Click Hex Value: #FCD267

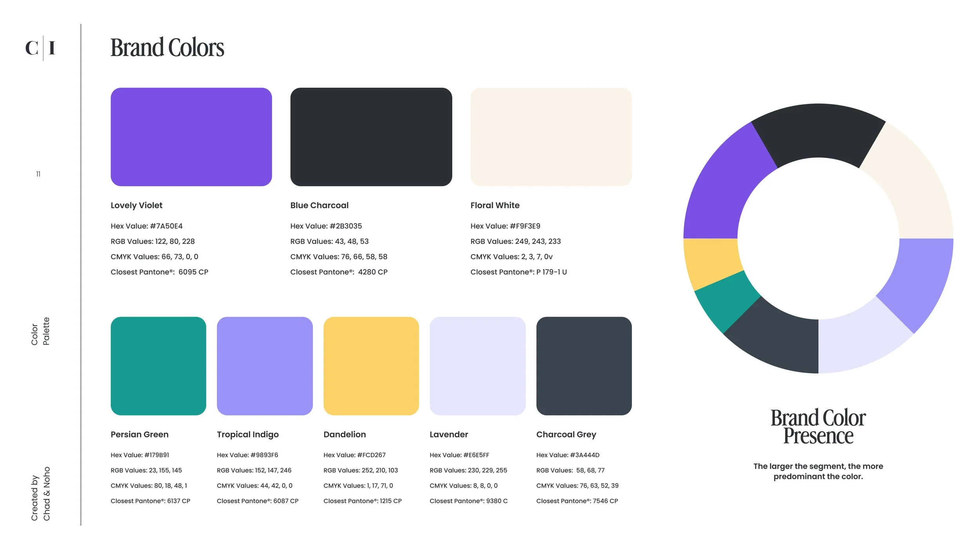pos(354,455)
